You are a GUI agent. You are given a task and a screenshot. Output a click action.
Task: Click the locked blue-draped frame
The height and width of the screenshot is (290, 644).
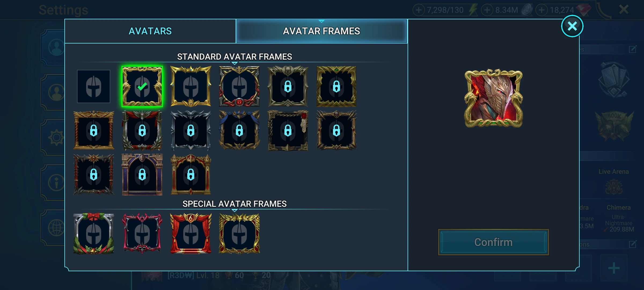coord(239,130)
